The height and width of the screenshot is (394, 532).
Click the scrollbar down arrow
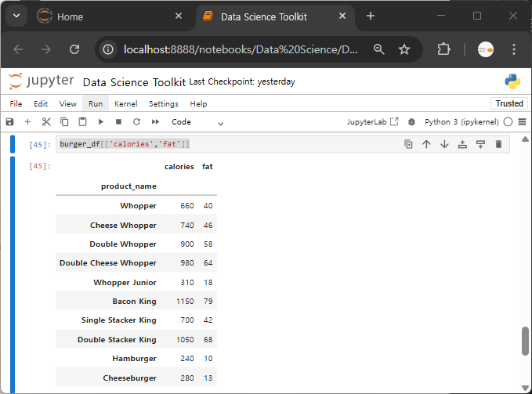coord(525,388)
